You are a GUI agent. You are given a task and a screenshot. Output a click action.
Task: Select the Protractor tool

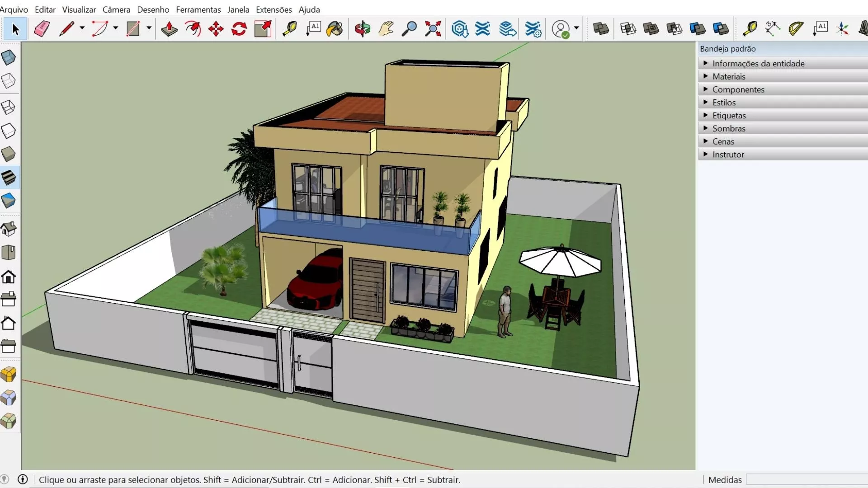796,29
